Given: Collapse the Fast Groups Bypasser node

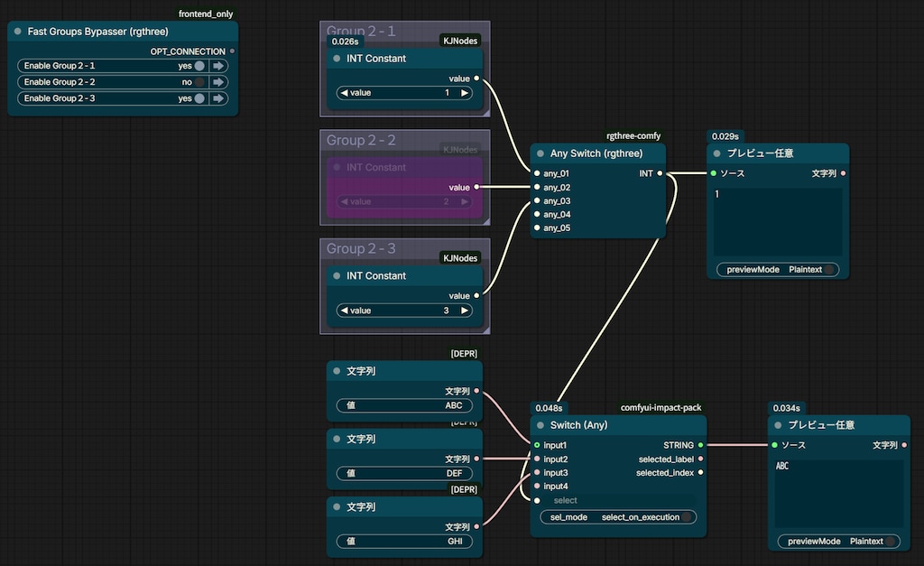Looking at the screenshot, I should pyautogui.click(x=18, y=32).
